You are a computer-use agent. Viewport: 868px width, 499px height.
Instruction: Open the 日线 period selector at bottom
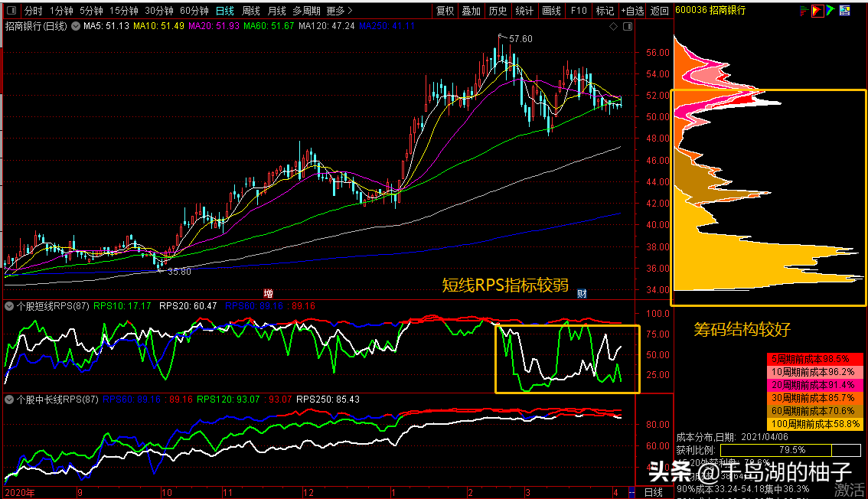point(654,492)
